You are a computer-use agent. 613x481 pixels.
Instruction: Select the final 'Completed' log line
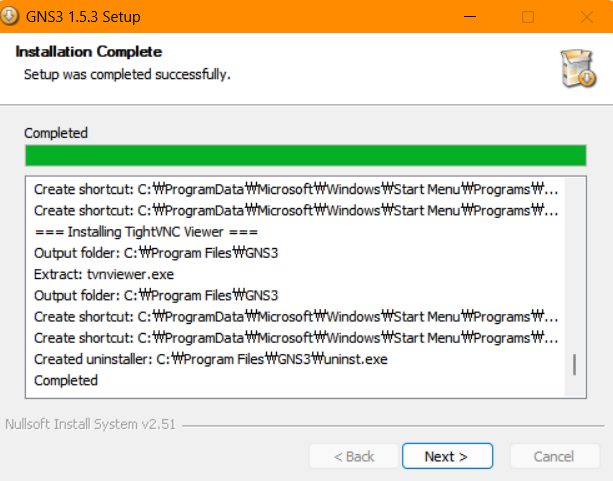[x=66, y=380]
